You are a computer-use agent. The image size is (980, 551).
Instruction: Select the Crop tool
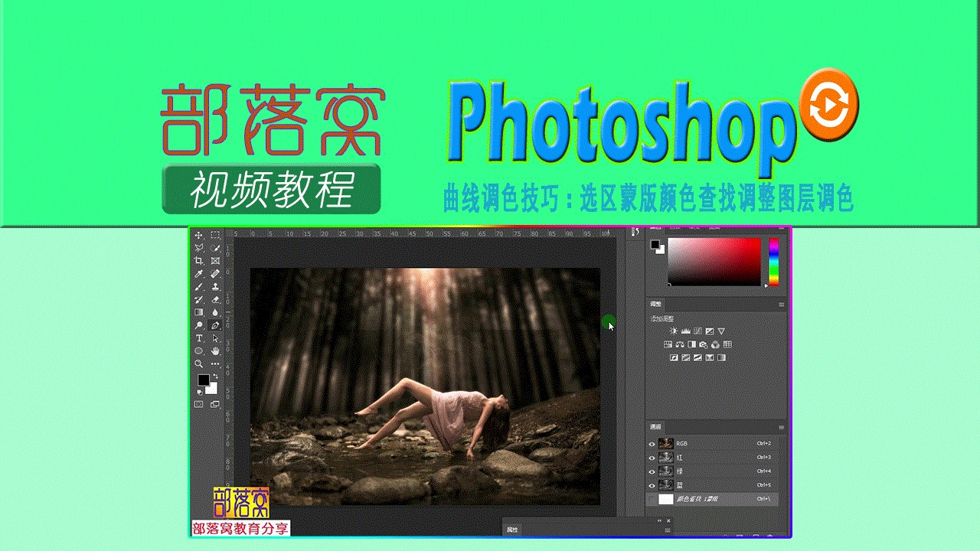click(199, 261)
